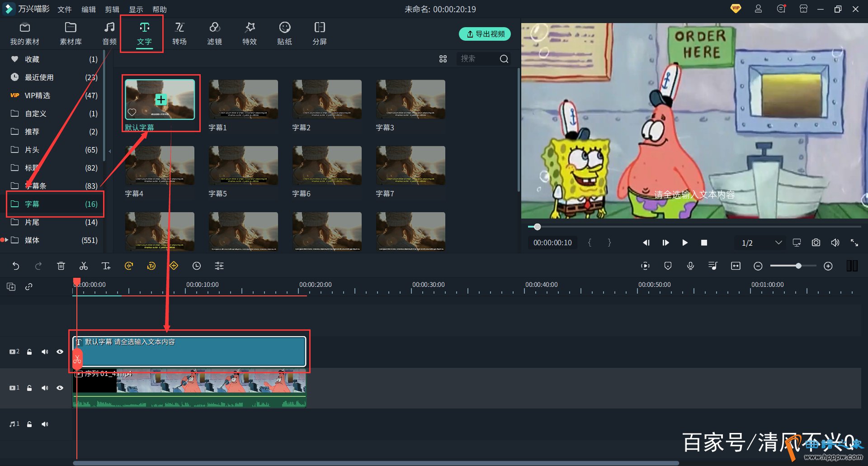This screenshot has width=868, height=466.
Task: Click the grid view icon beside search
Action: [x=443, y=59]
